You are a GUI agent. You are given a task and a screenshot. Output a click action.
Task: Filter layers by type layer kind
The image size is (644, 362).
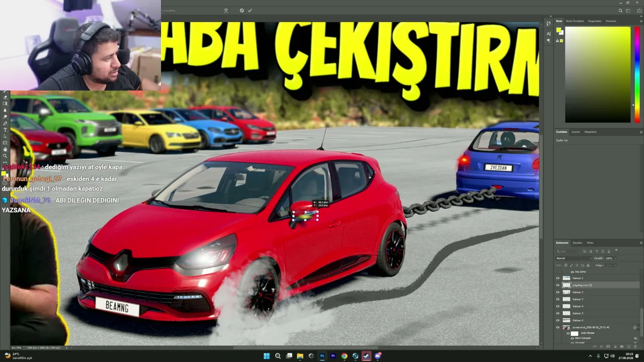597,251
